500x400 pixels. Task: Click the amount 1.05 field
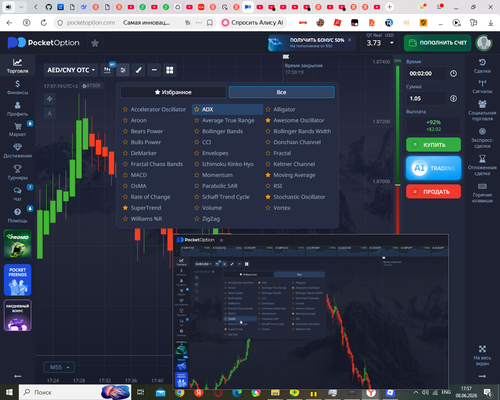pyautogui.click(x=427, y=98)
